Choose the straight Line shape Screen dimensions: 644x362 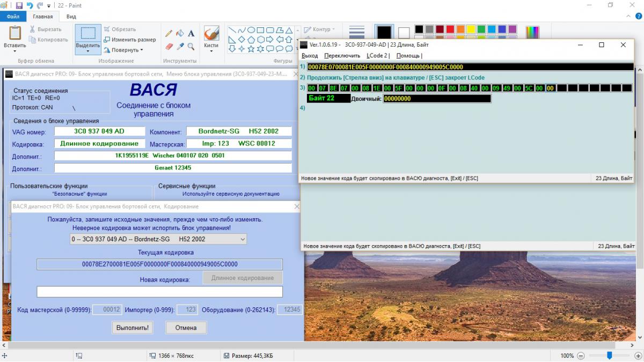(x=232, y=30)
